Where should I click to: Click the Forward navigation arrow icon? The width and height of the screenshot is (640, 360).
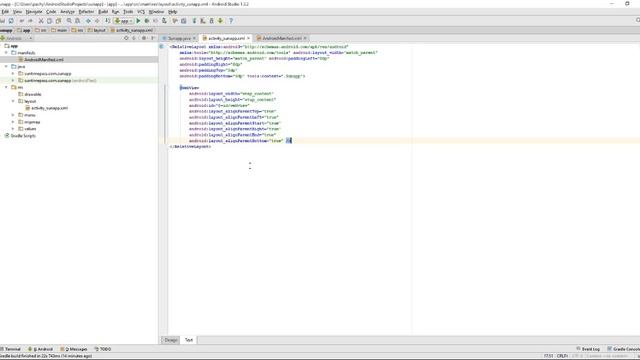tap(97, 21)
